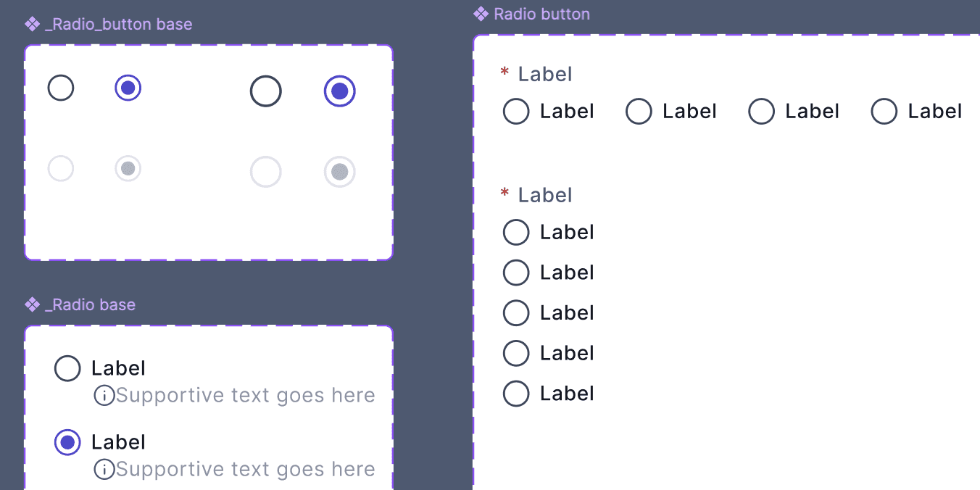Screen dimensions: 980x490
Task: Select the last 'Label' radio in the horizontal group
Action: pos(884,111)
